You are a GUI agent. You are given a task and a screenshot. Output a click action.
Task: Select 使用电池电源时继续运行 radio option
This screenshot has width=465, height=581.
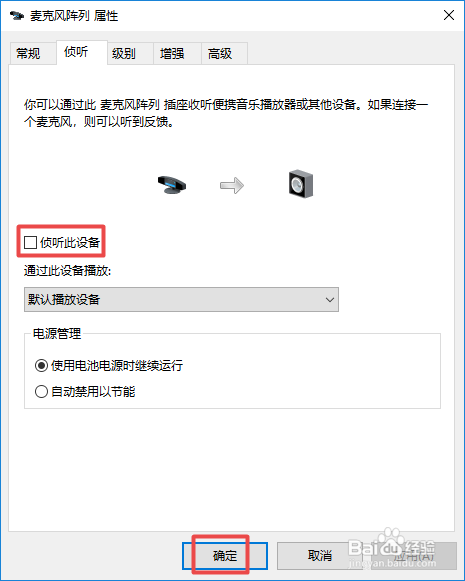(x=41, y=366)
